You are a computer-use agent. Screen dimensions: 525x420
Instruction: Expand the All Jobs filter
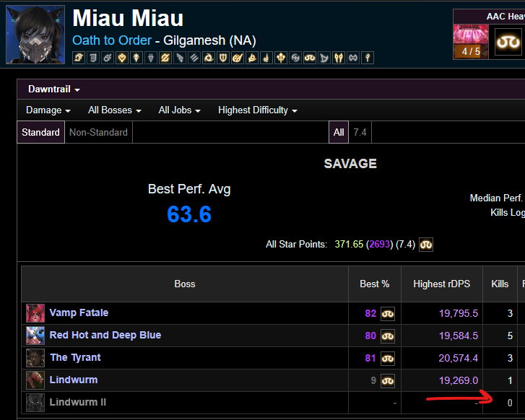180,110
